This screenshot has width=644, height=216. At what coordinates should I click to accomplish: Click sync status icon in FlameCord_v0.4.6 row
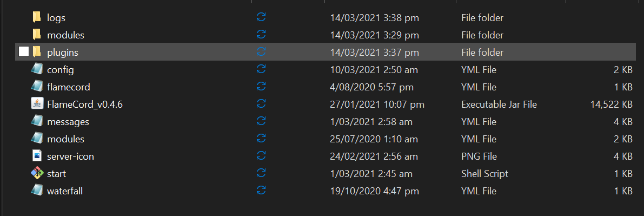261,104
